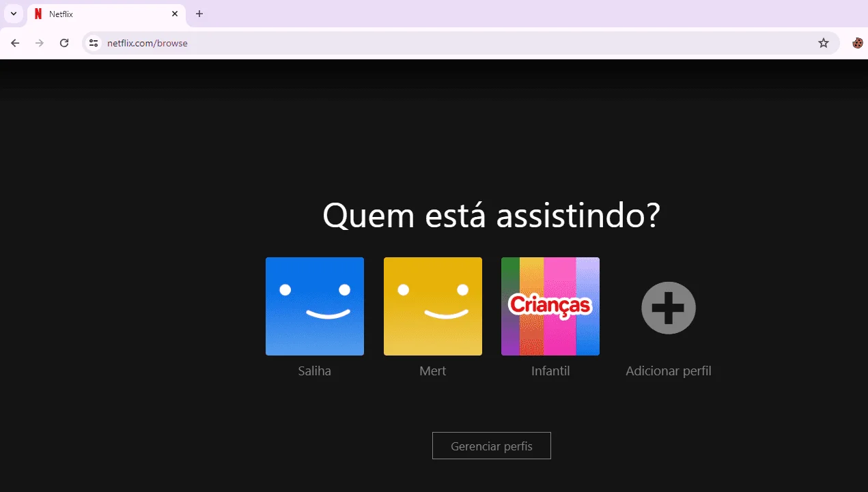This screenshot has height=492, width=868.
Task: Select the Mert profile avatar
Action: click(433, 306)
